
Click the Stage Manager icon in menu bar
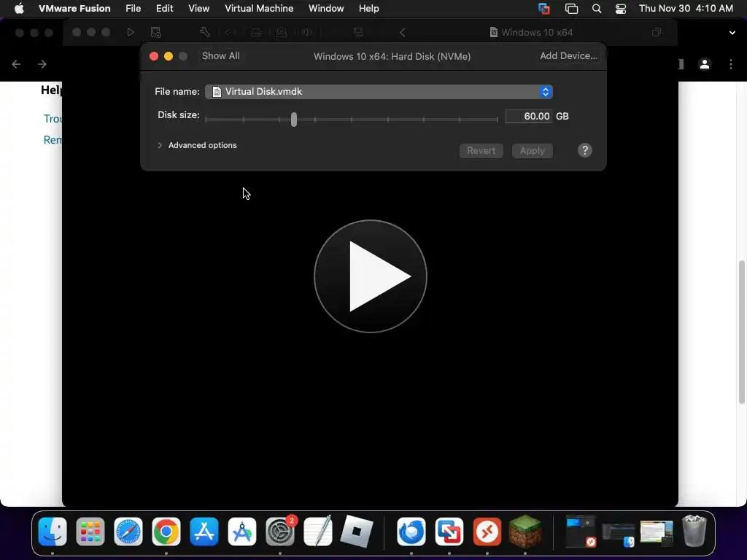571,8
